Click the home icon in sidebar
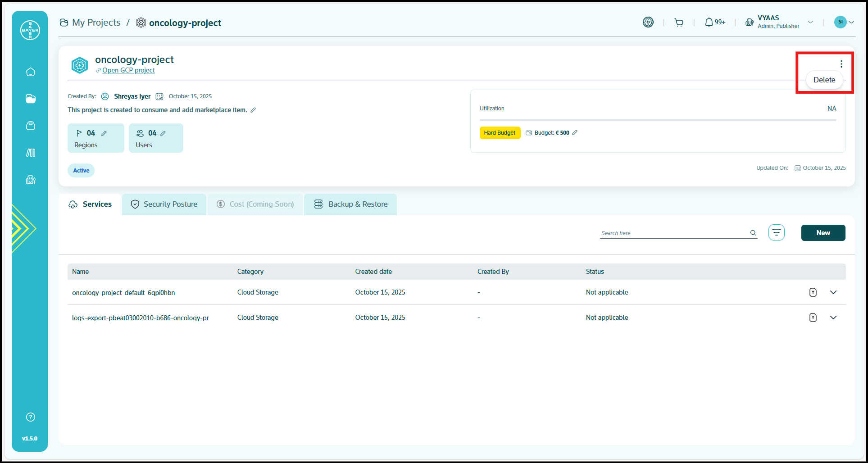Screen dimensions: 868x463 point(31,72)
